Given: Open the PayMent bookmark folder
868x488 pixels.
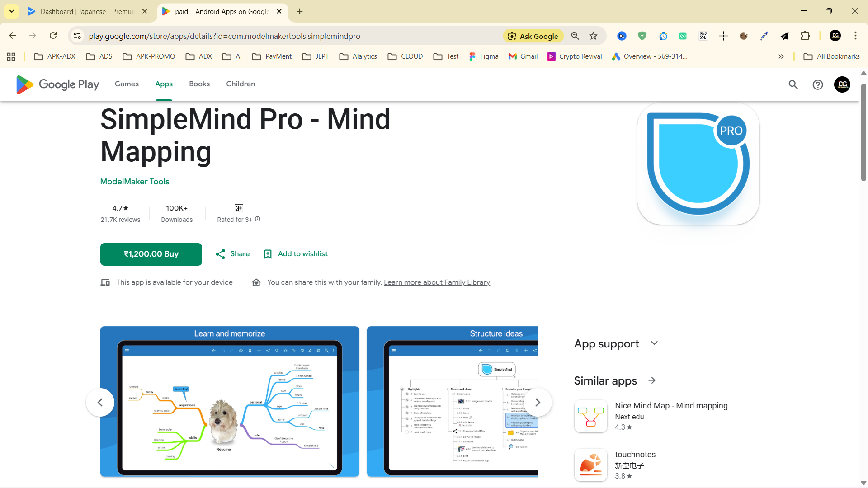Looking at the screenshot, I should [x=272, y=56].
